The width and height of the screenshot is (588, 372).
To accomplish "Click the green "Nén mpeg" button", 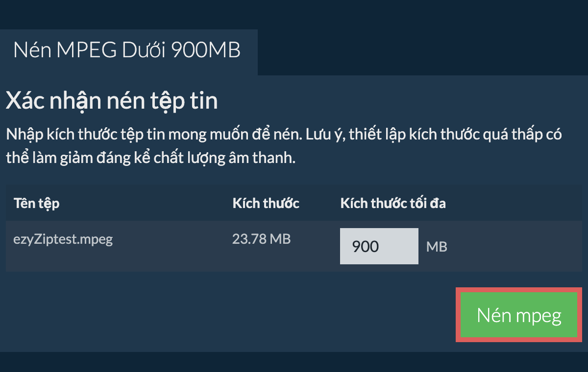I will (519, 316).
